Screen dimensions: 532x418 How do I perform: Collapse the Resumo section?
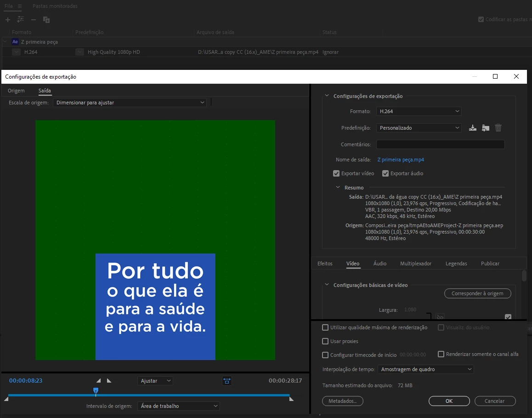tap(338, 187)
